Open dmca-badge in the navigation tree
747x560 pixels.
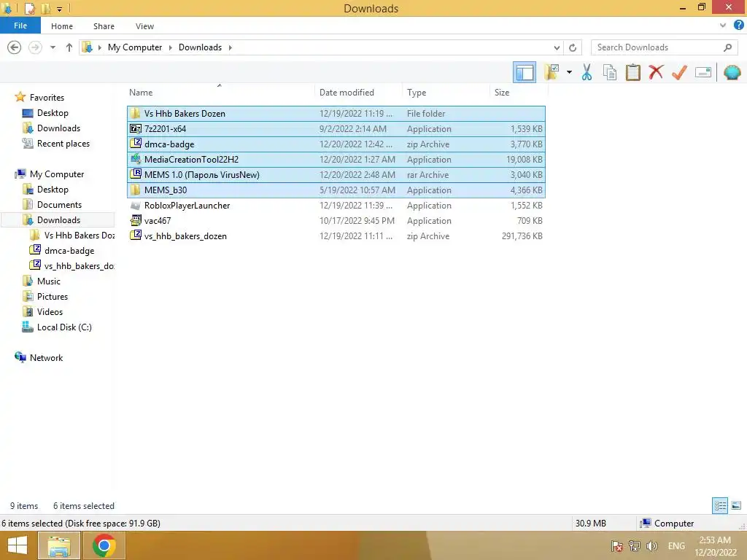pyautogui.click(x=69, y=251)
